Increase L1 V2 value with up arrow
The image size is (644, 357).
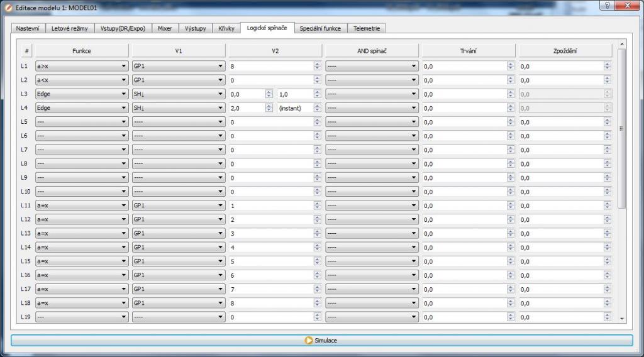317,64
